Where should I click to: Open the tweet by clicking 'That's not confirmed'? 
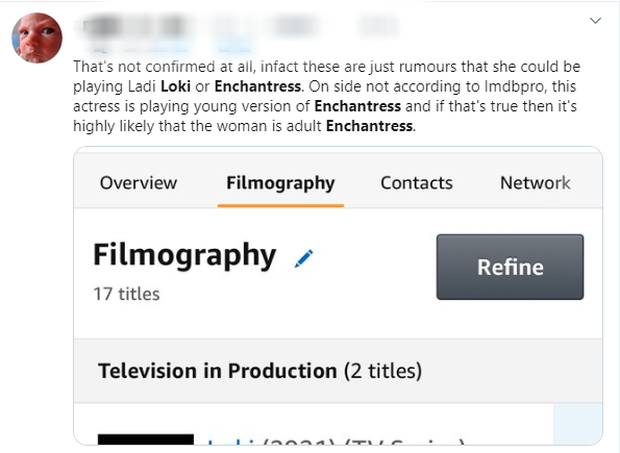(x=130, y=67)
